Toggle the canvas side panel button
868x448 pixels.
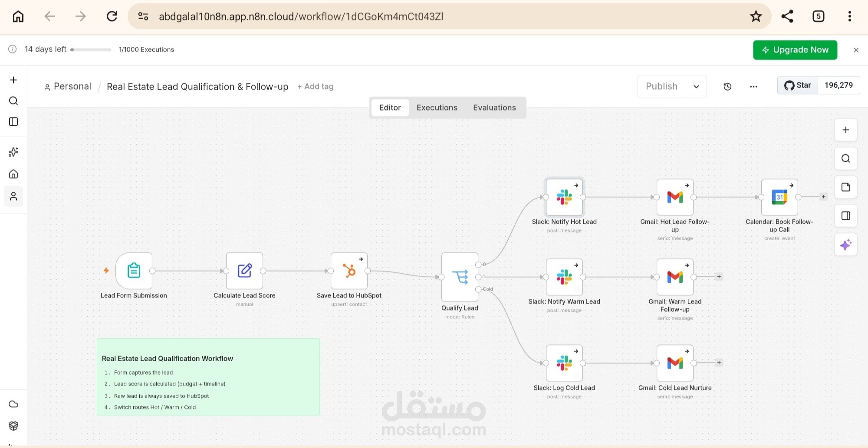click(846, 216)
